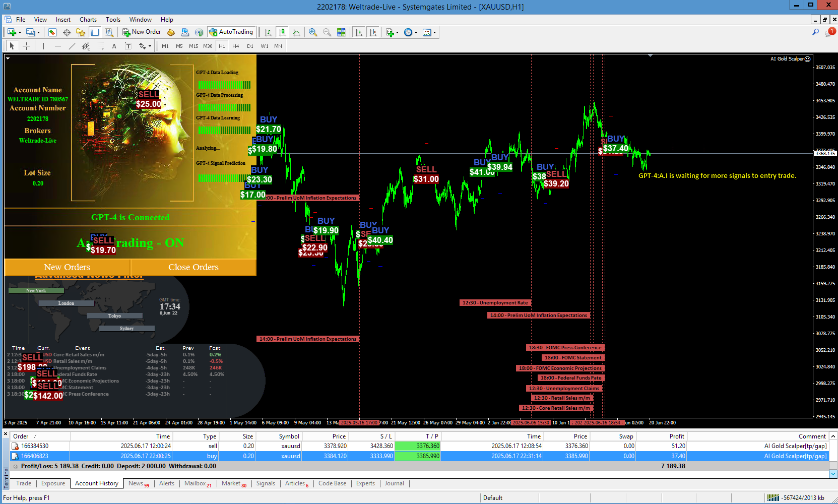Viewport: 838px width, 504px height.
Task: Expand the Profiles dropdown arrow
Action: (38, 33)
